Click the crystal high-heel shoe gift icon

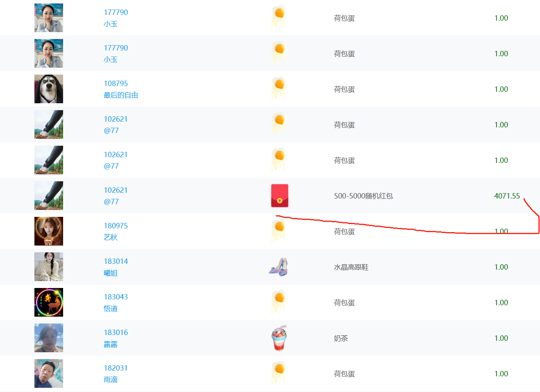278,267
